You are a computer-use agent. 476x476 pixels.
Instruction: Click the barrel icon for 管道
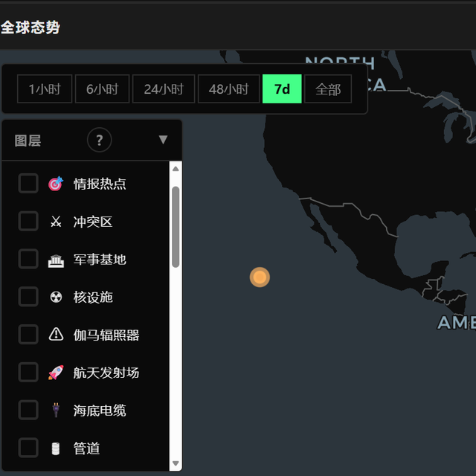pyautogui.click(x=56, y=448)
